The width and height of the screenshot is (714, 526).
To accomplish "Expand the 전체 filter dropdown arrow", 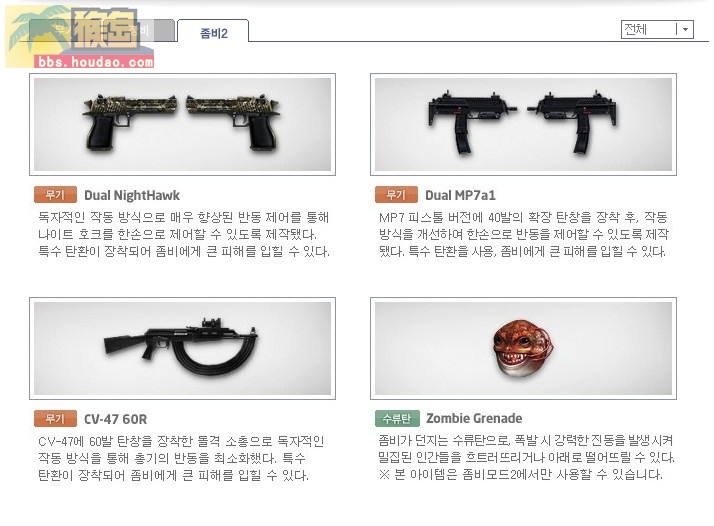I will (685, 30).
